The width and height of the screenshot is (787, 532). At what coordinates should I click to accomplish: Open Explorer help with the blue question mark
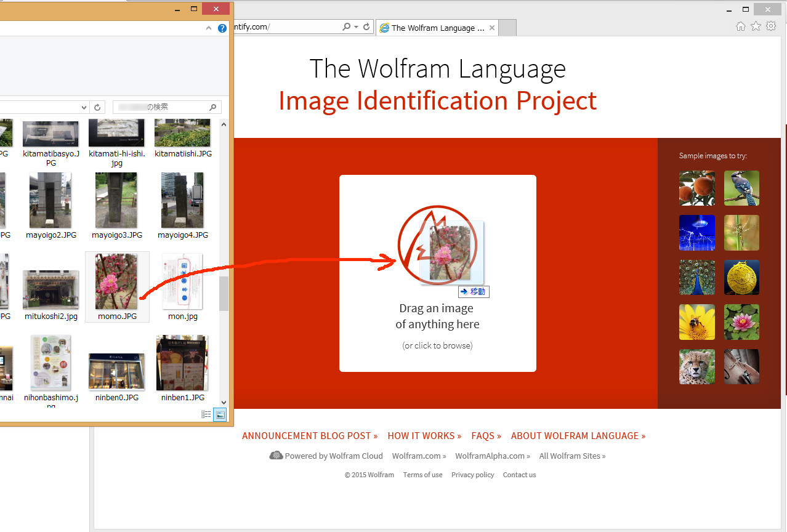[222, 28]
